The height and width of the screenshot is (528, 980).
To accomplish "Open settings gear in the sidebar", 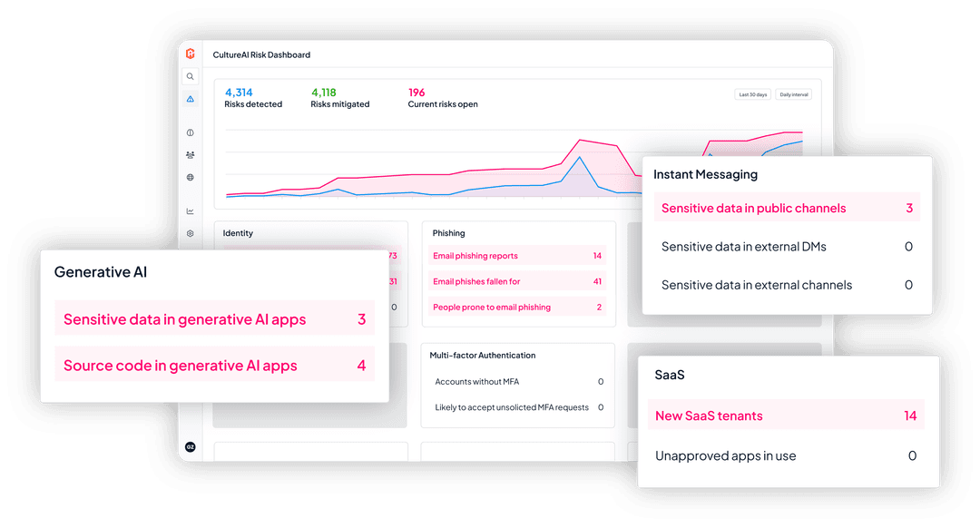I will [190, 234].
